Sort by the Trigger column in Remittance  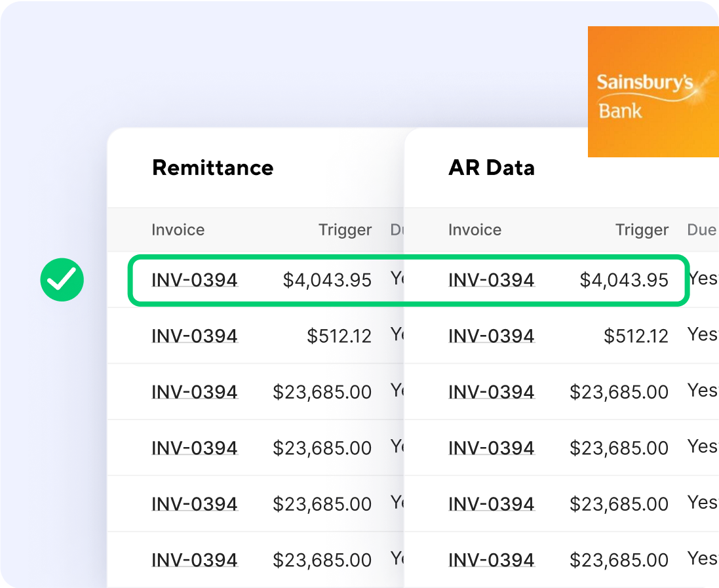click(x=345, y=230)
